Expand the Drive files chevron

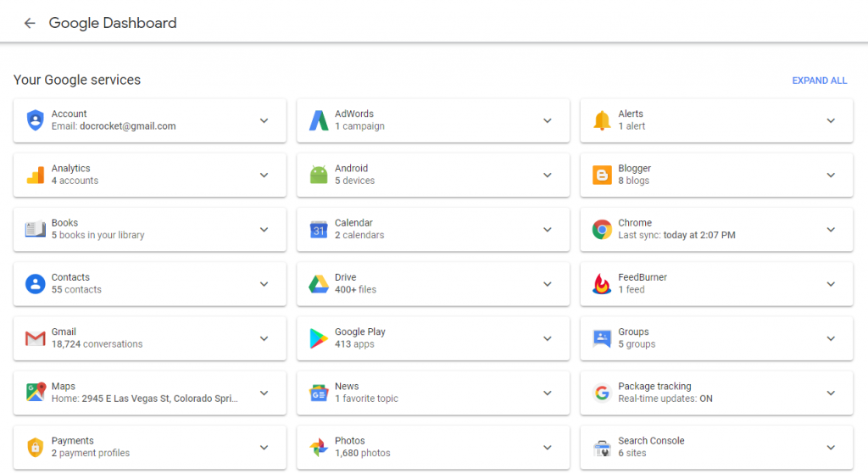pyautogui.click(x=548, y=284)
